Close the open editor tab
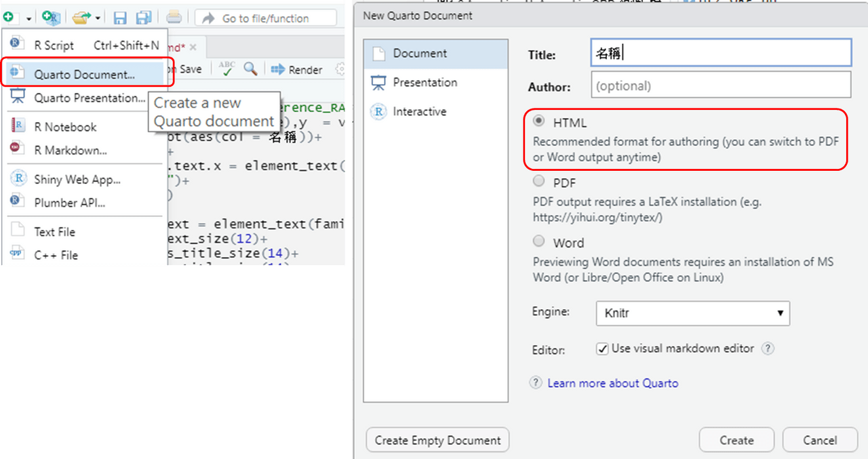868x459 pixels. pyautogui.click(x=193, y=47)
